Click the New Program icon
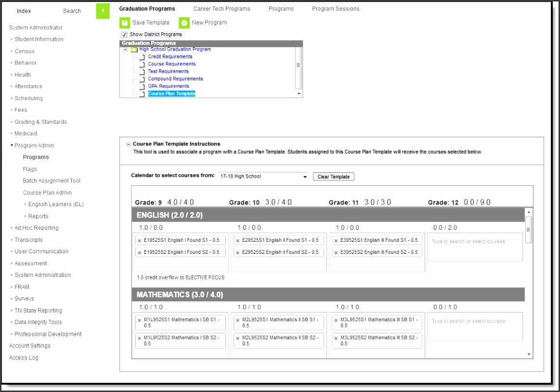 [x=184, y=23]
